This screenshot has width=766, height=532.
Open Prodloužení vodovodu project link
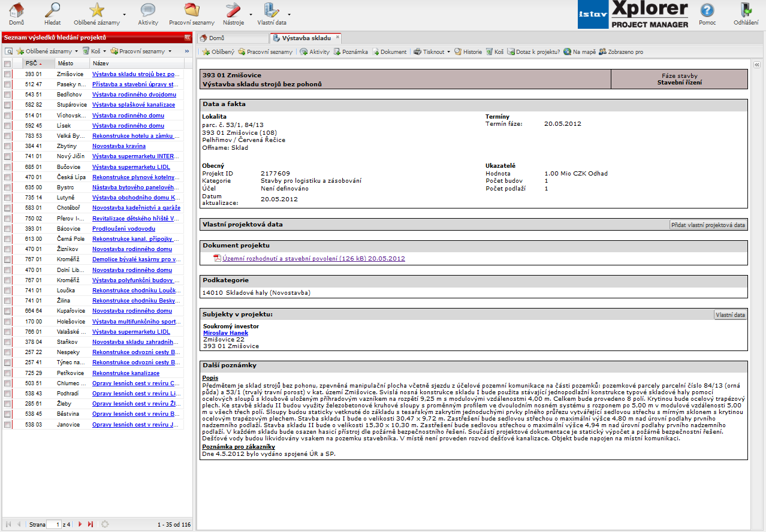(123, 229)
